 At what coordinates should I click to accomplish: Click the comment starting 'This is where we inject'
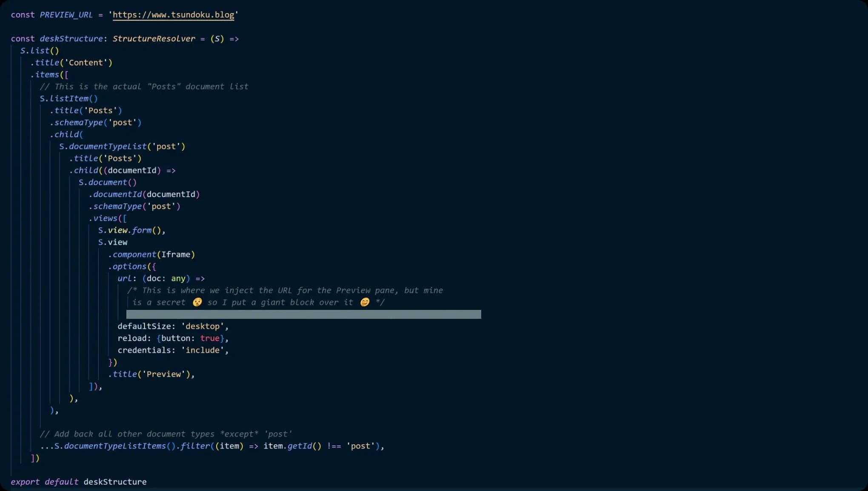[285, 296]
